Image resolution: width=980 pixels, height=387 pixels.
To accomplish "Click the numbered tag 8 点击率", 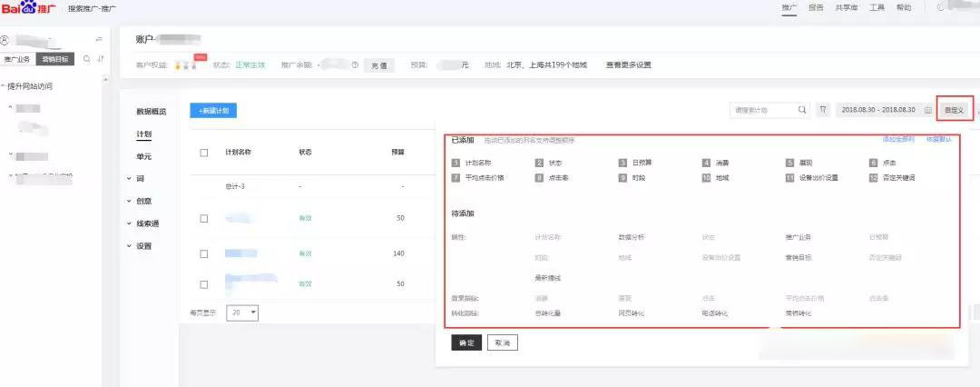I will point(552,178).
